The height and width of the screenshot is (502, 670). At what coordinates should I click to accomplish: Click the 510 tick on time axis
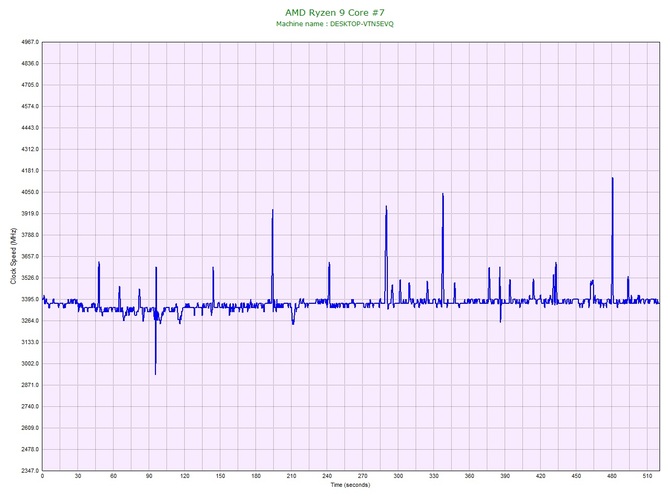(x=647, y=476)
